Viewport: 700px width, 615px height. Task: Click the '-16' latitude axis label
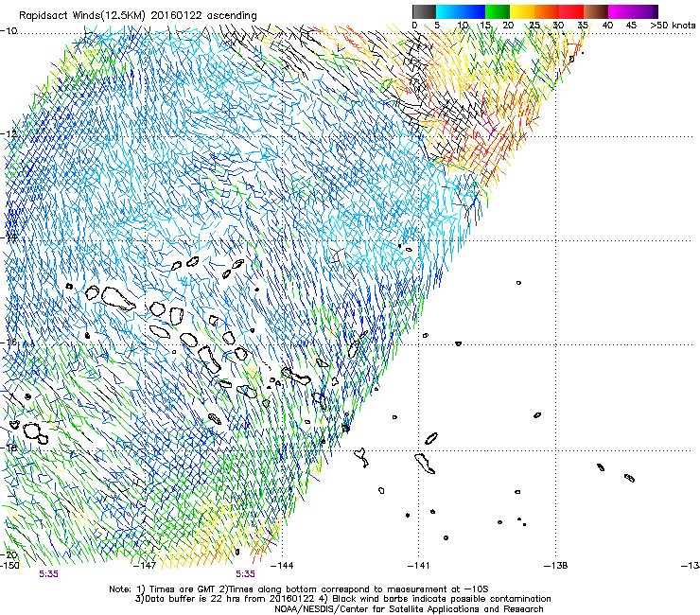pos(9,343)
